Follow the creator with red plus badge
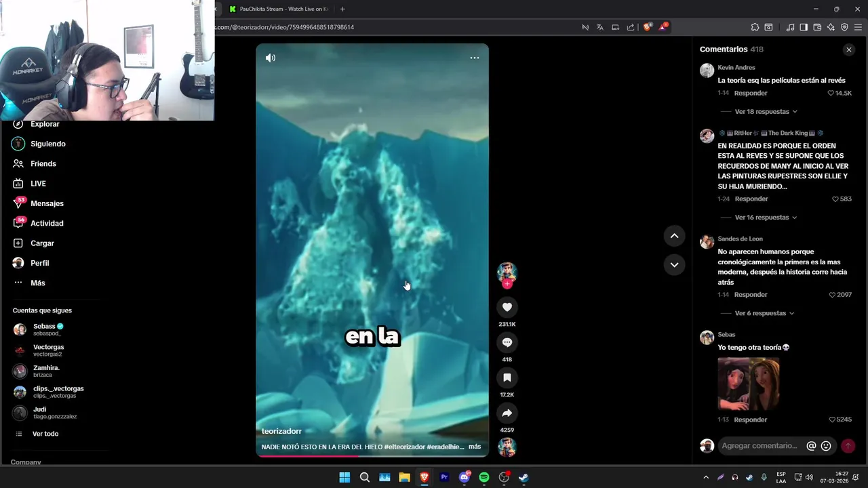This screenshot has height=488, width=868. click(507, 284)
